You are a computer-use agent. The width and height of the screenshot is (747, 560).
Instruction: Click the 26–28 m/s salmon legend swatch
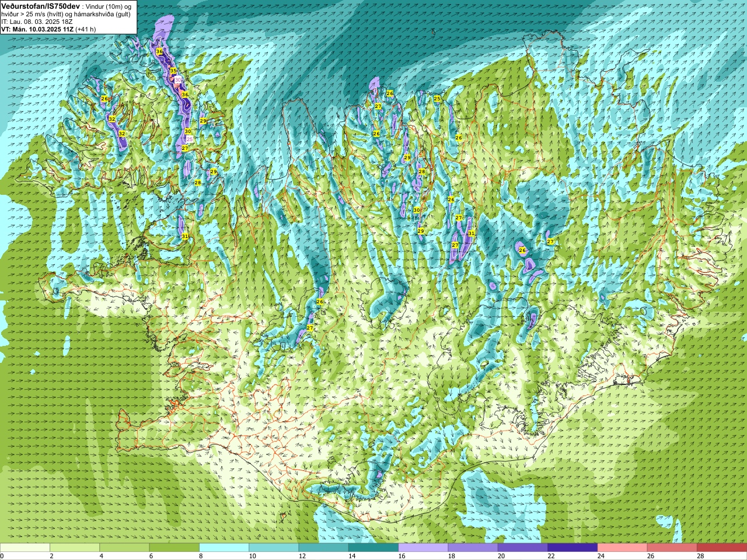pos(672,547)
